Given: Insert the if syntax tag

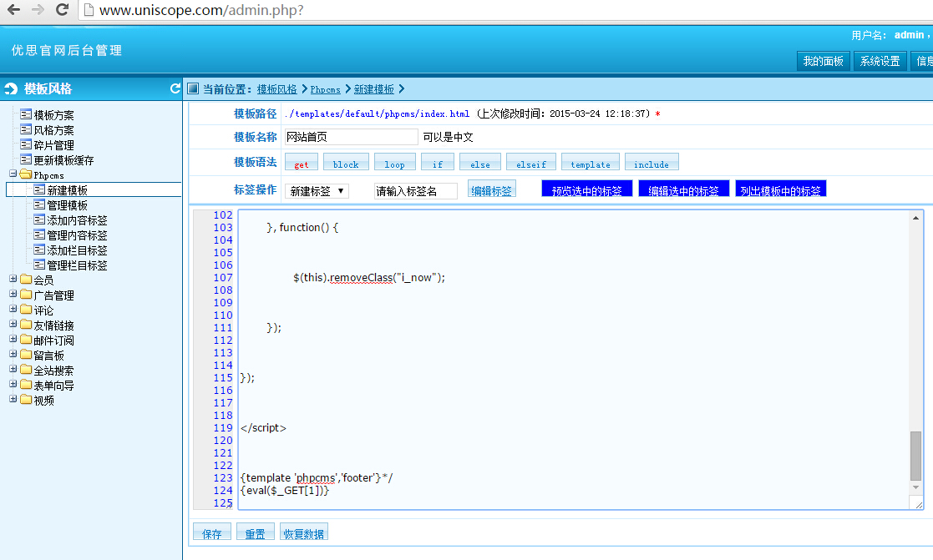Looking at the screenshot, I should tap(438, 162).
